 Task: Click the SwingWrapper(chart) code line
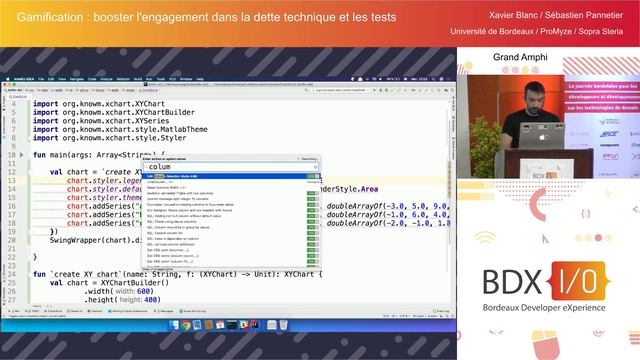[96, 240]
